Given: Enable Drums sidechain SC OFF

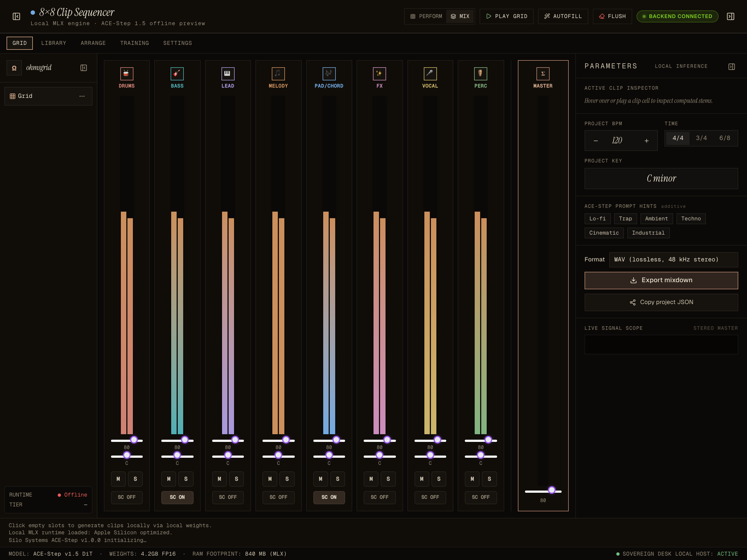Looking at the screenshot, I should (127, 497).
